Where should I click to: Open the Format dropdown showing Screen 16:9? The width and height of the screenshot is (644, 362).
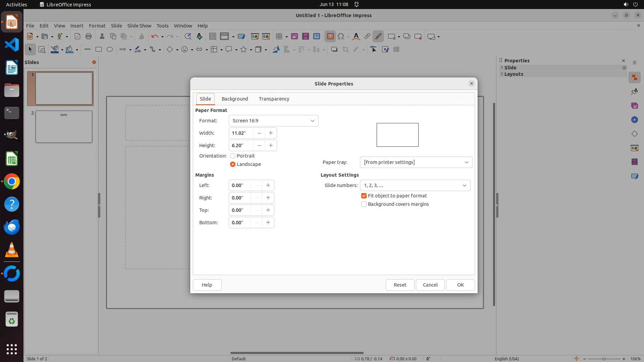tap(273, 121)
